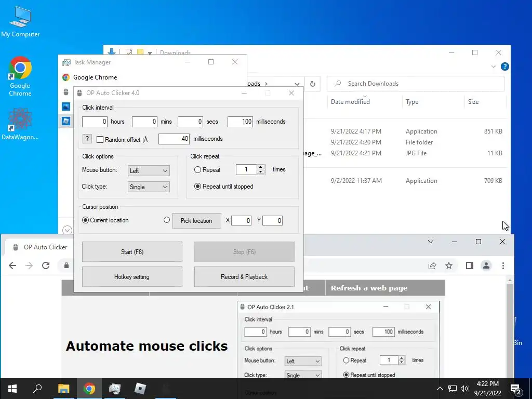
Task: Click the Start (F6) button
Action: (132, 252)
